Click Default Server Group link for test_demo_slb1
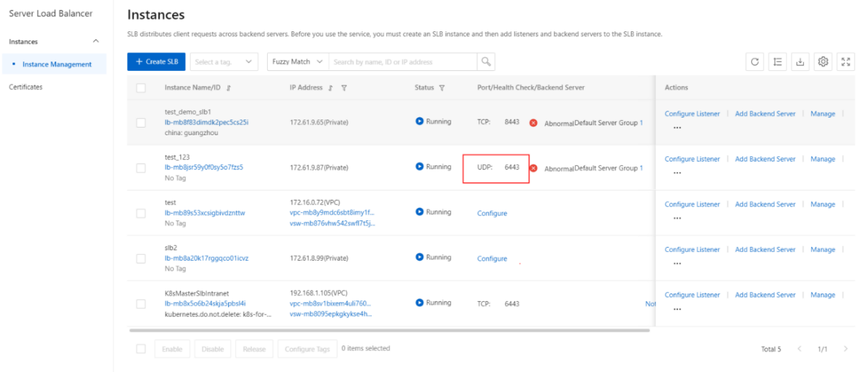 tap(608, 123)
